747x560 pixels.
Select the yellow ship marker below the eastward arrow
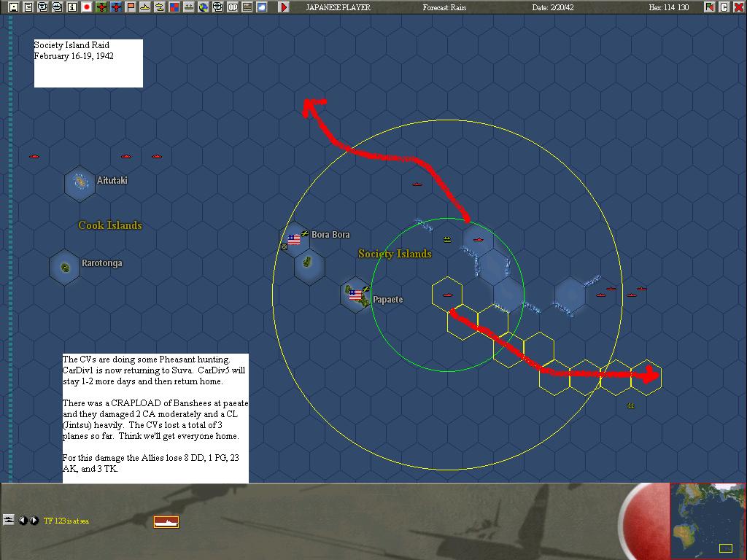point(631,405)
